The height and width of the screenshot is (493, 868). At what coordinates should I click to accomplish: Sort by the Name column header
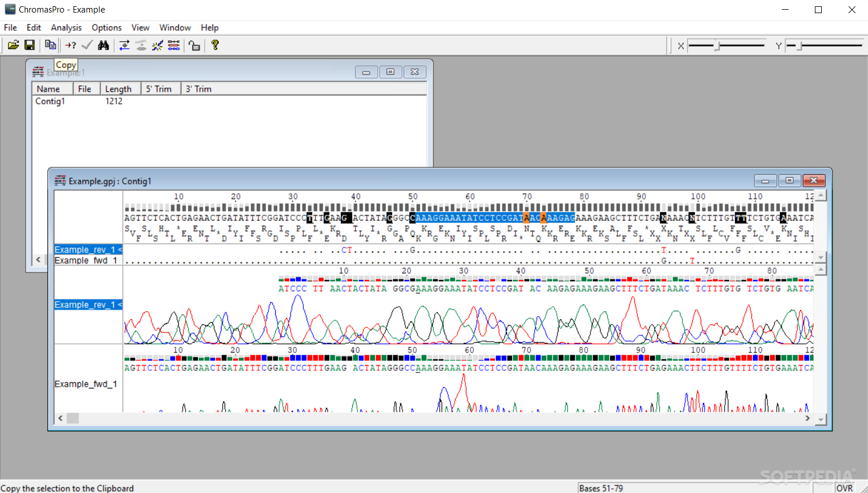[53, 89]
